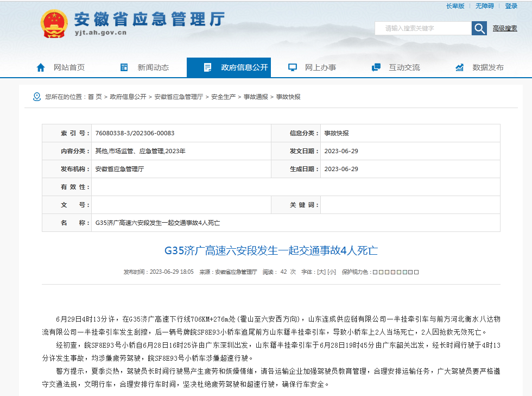Image resolution: width=532 pixels, height=396 pixels.
Task: Click the monitor icon beside 网上办事
Action: [293, 67]
